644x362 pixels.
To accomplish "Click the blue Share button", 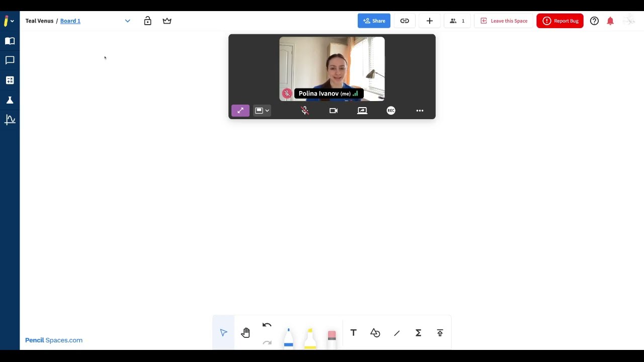I will [374, 21].
